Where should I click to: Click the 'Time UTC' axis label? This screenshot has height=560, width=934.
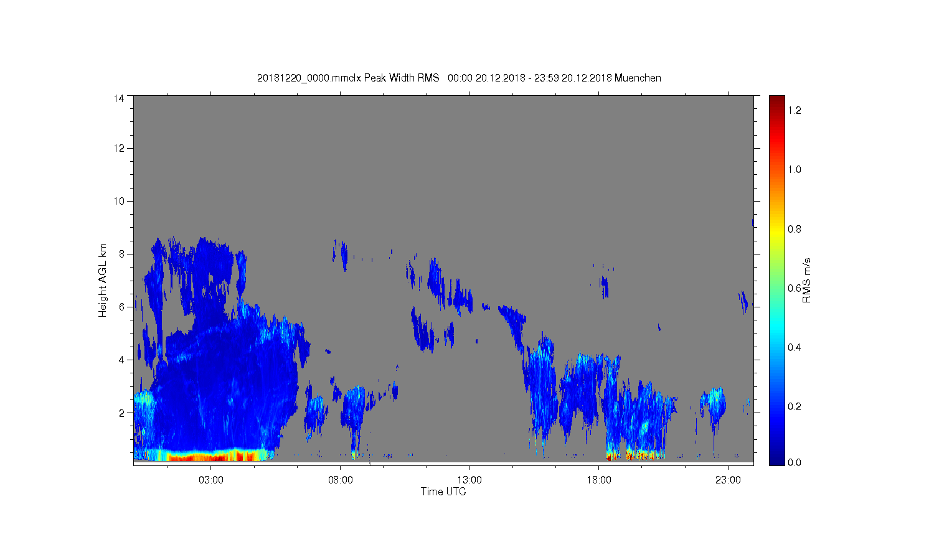point(443,492)
